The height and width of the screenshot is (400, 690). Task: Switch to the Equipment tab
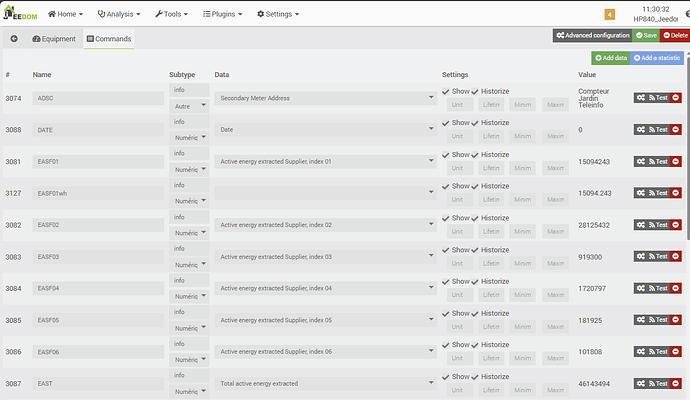click(x=54, y=39)
